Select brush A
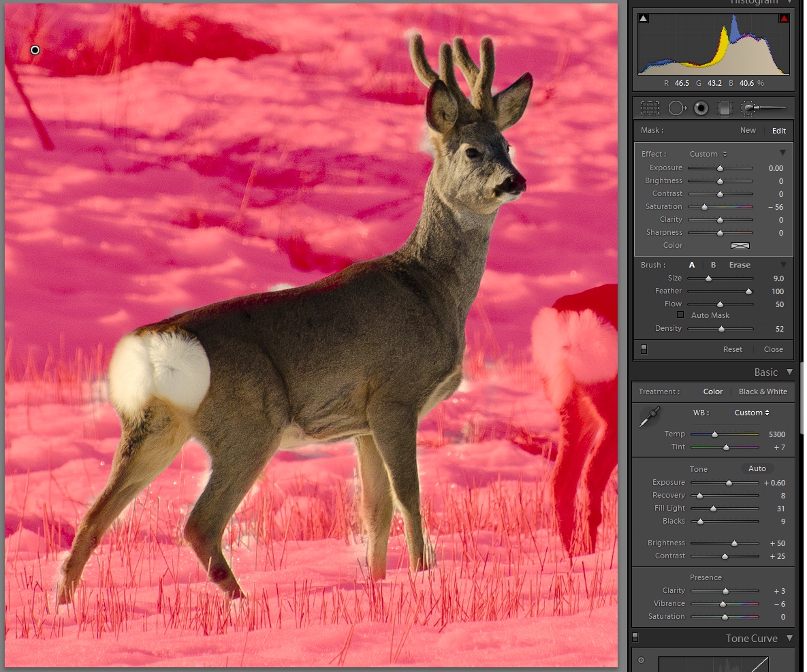 (x=692, y=265)
